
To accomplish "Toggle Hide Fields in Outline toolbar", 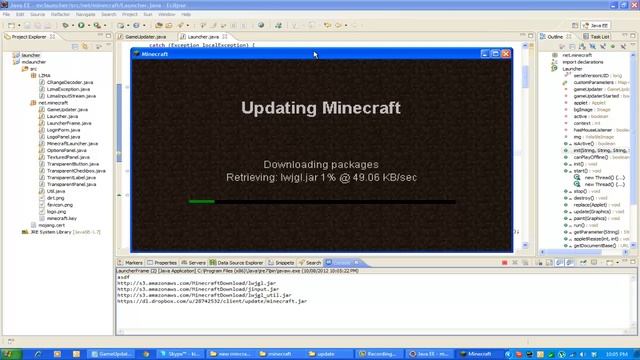I will pos(593,47).
